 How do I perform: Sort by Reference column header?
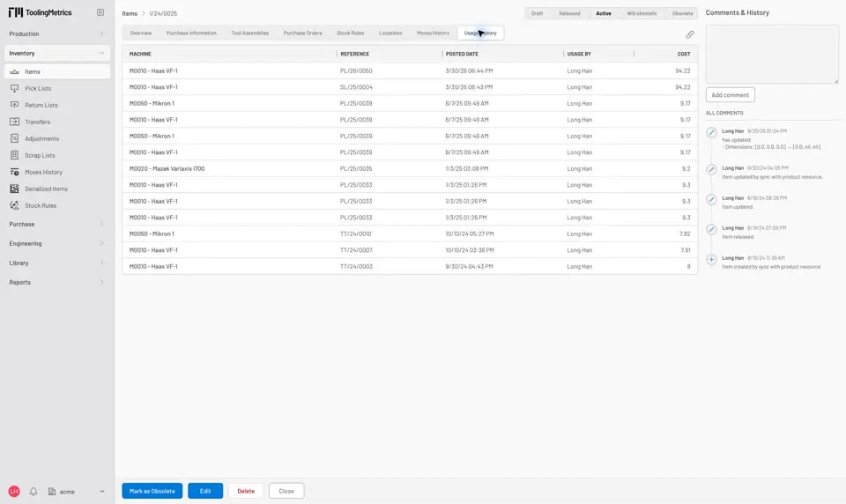pos(354,54)
